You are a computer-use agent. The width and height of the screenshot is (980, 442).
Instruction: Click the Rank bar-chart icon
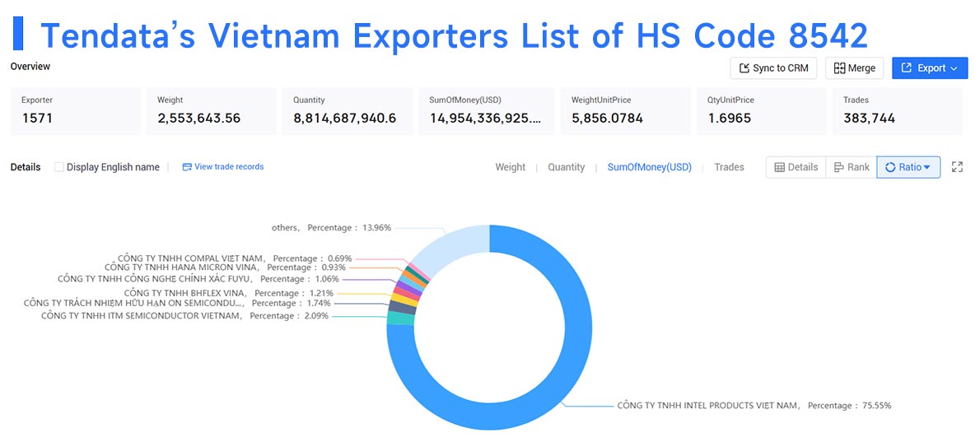(x=839, y=167)
